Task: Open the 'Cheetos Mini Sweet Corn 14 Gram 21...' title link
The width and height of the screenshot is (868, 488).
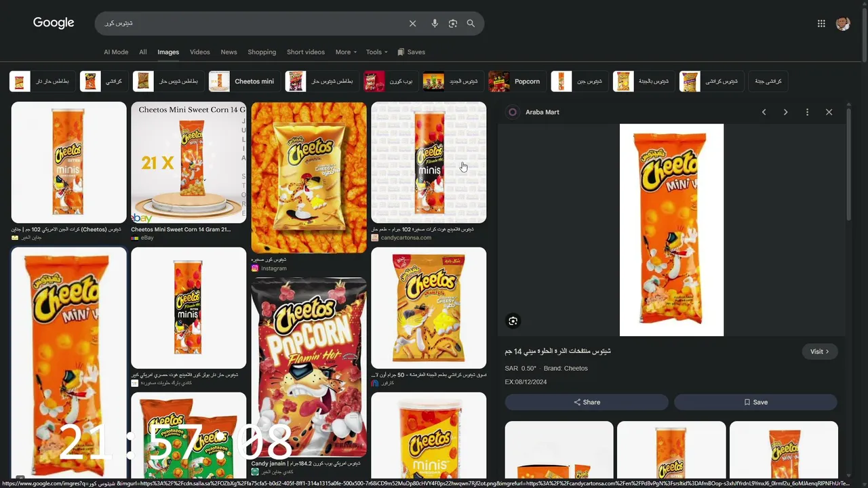Action: [181, 230]
